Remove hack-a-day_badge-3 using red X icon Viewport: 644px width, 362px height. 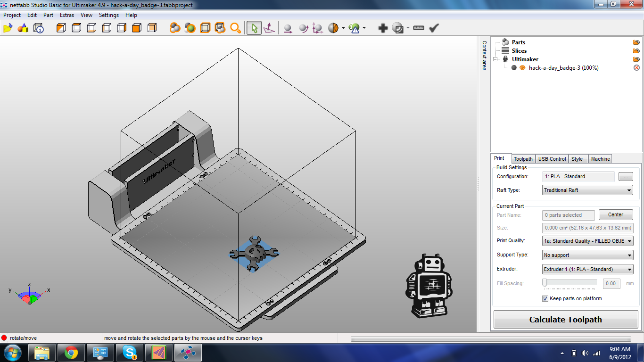pos(636,68)
